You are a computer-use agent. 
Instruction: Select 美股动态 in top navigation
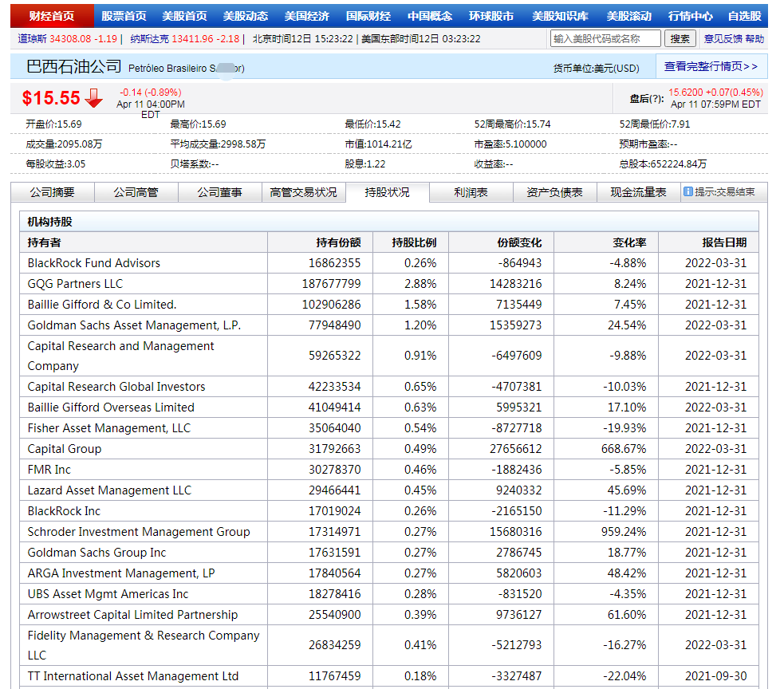(246, 16)
